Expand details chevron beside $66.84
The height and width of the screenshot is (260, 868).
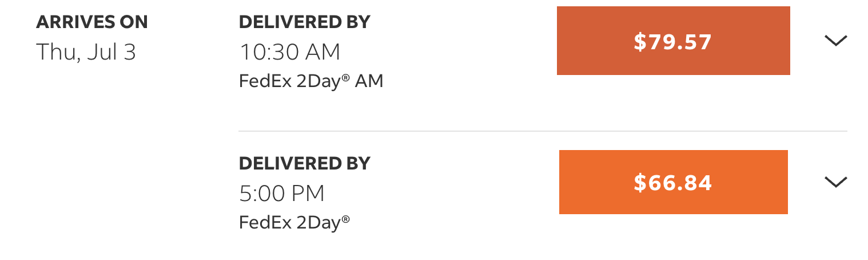click(835, 182)
